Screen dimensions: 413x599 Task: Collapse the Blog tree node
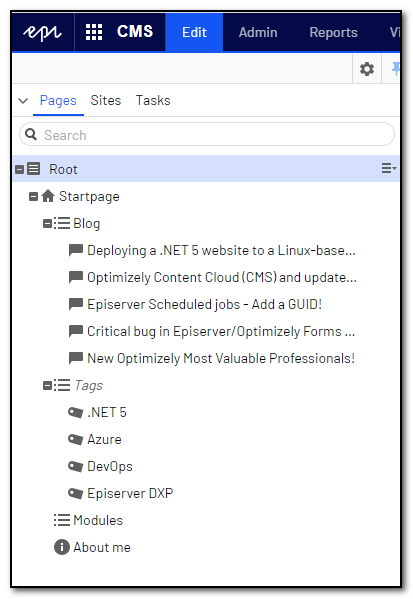click(x=47, y=223)
